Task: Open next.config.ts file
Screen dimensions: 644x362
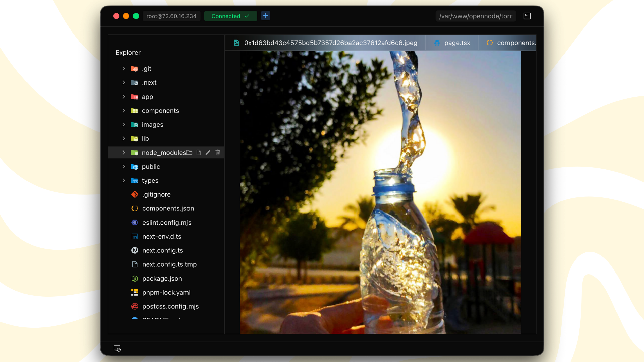Action: point(163,250)
